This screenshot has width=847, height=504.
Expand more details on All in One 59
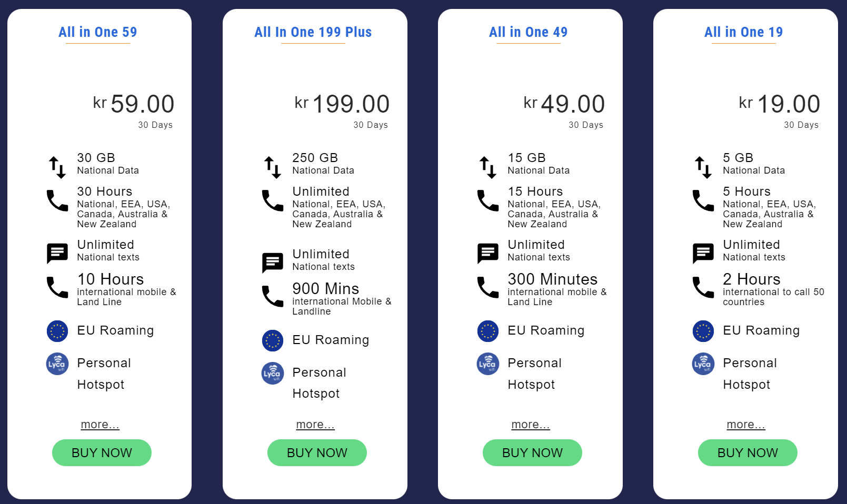(100, 425)
